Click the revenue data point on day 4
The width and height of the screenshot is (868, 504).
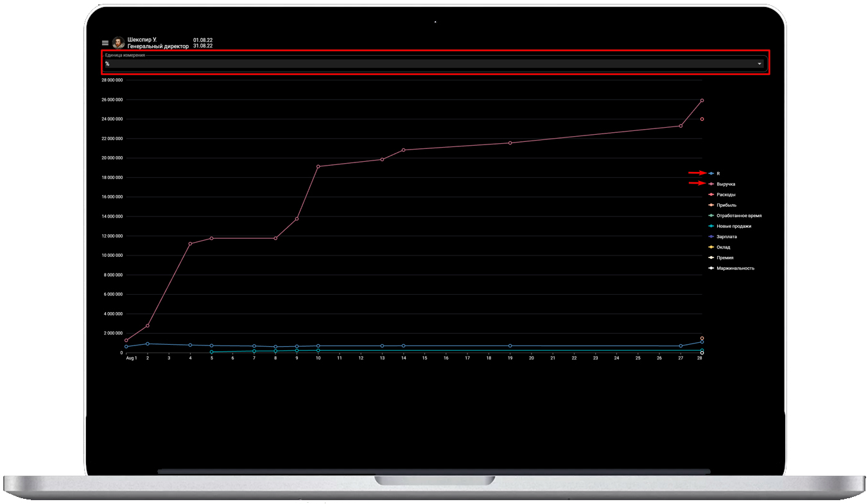click(x=190, y=244)
